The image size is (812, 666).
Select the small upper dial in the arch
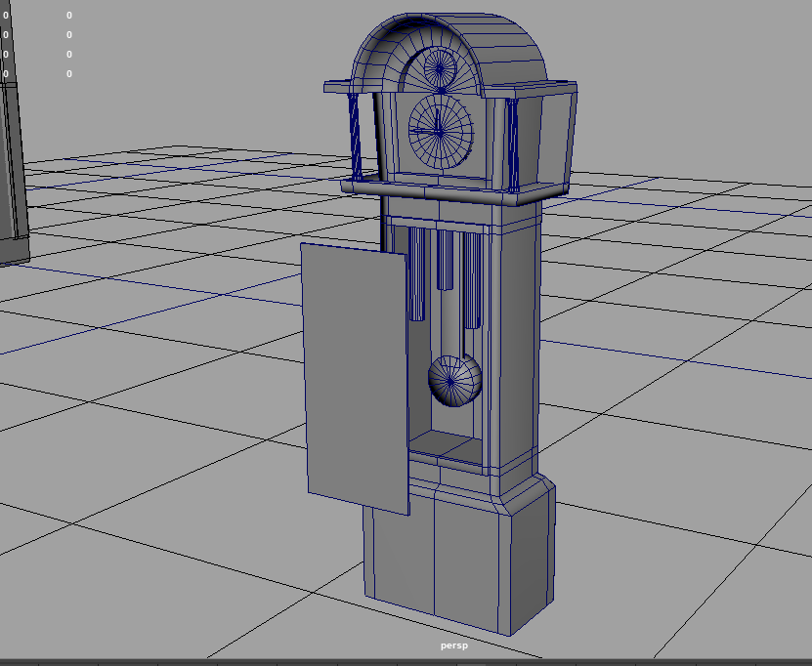(x=440, y=67)
